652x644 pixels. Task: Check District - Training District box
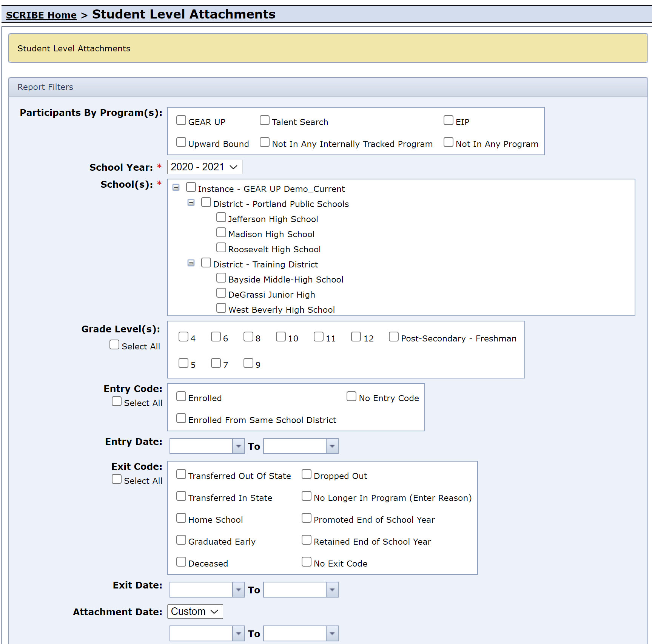pos(206,263)
